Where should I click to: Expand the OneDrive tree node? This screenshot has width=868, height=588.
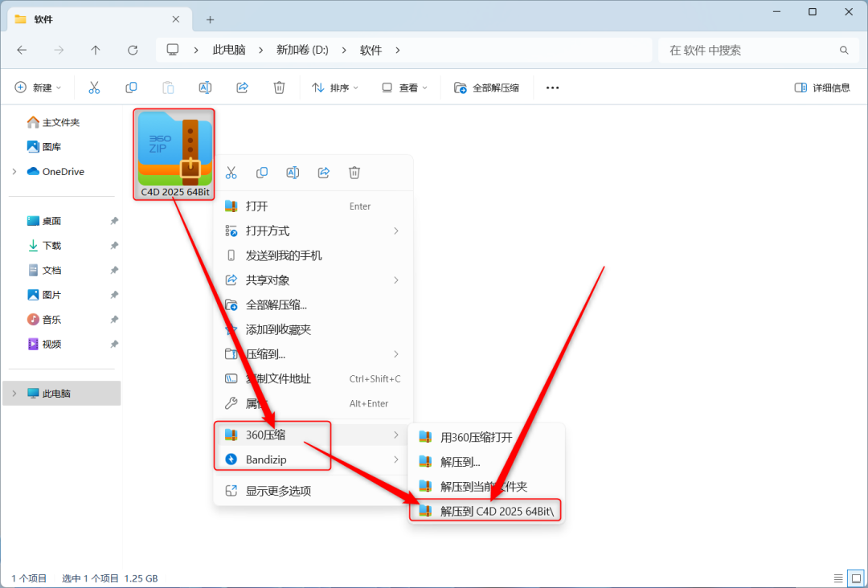pos(14,171)
